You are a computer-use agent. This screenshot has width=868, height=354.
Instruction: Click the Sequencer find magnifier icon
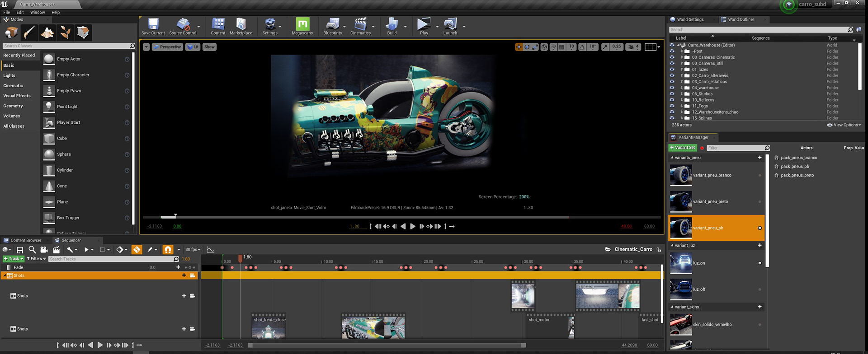click(32, 250)
